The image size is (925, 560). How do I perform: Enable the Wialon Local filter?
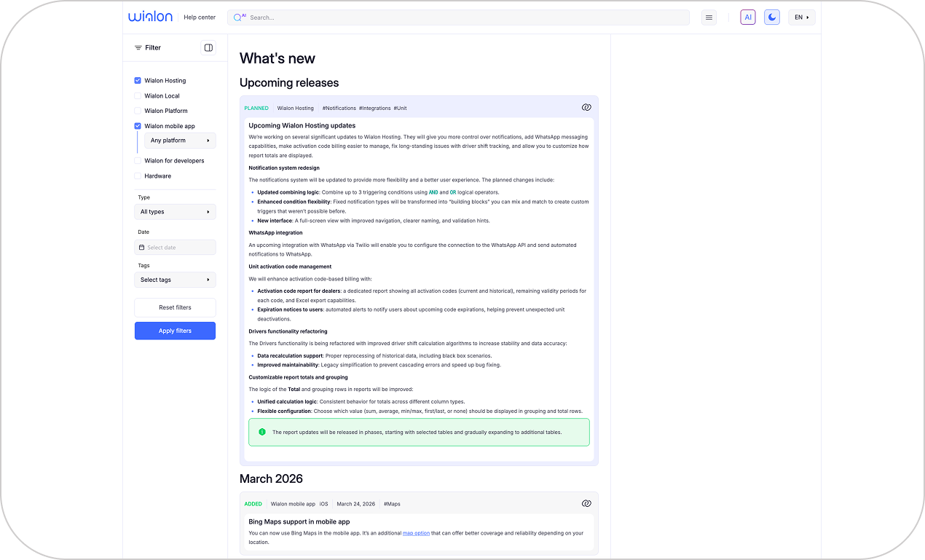point(137,95)
